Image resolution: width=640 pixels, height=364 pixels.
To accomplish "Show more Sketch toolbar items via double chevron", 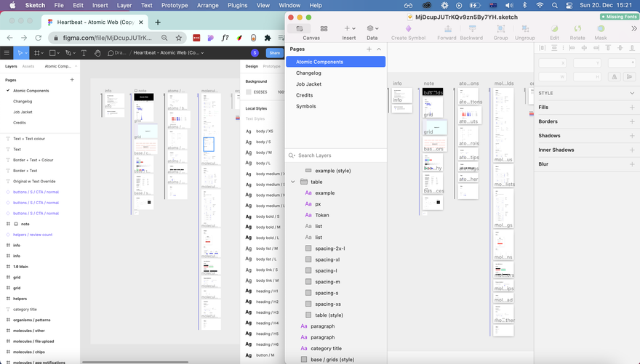I will click(634, 28).
